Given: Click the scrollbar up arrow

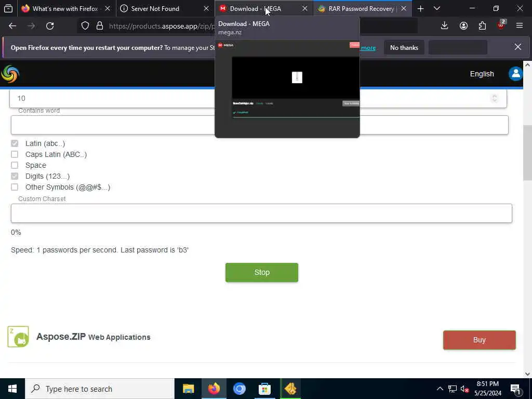Looking at the screenshot, I should click(527, 65).
